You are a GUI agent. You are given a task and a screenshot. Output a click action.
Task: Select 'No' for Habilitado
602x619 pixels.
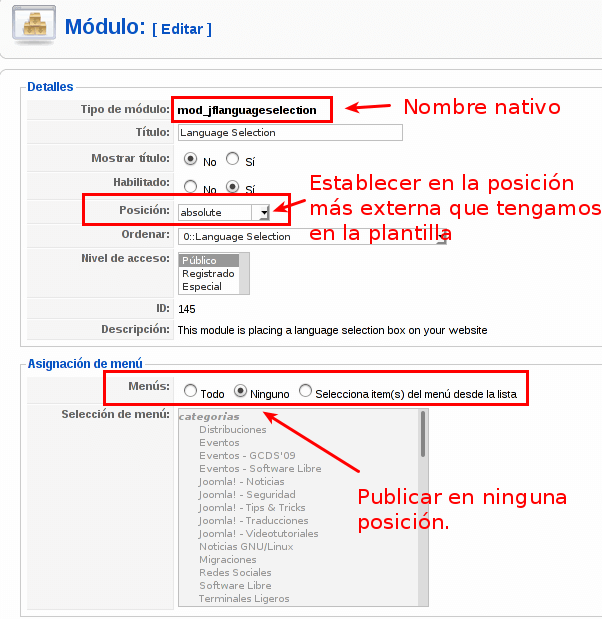(190, 186)
